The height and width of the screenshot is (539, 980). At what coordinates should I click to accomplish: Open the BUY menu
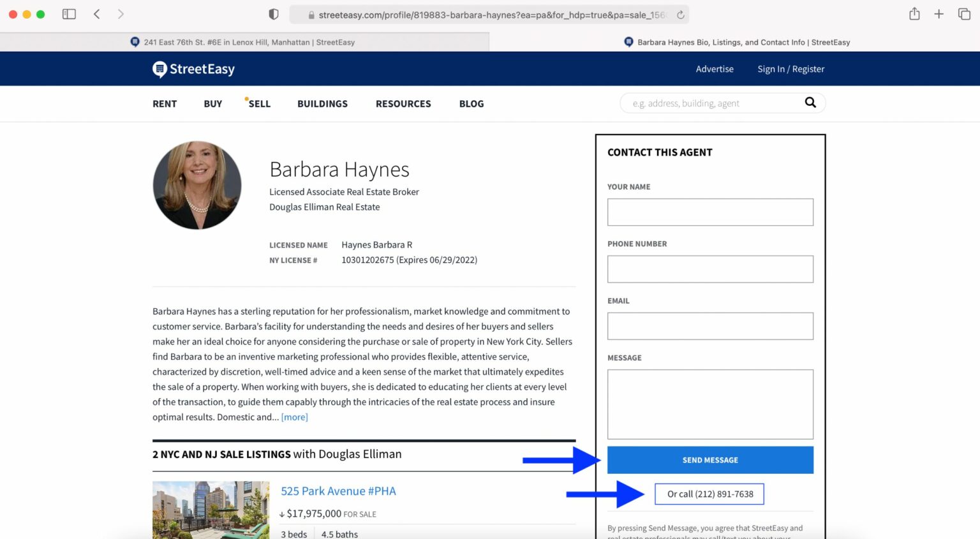pos(213,103)
